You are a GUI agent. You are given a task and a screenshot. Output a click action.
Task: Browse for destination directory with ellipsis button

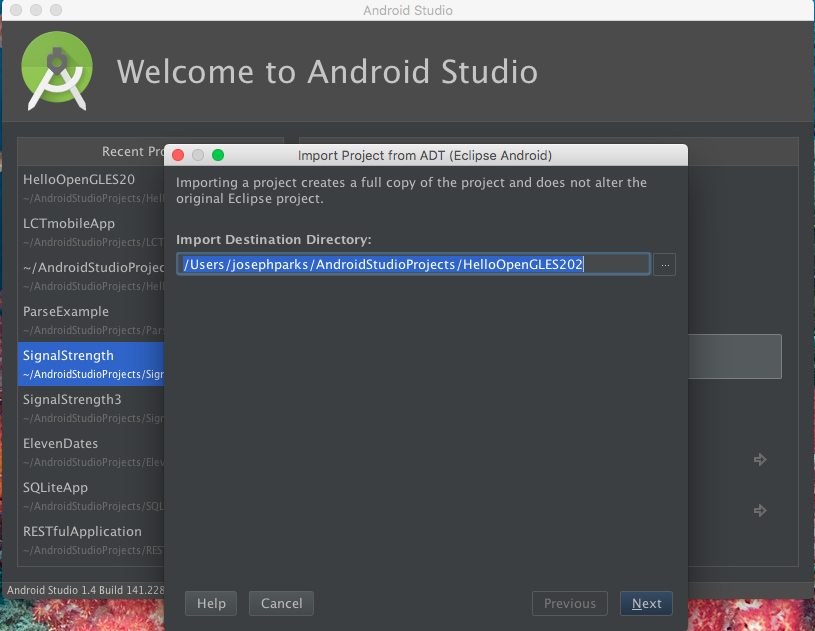pyautogui.click(x=664, y=265)
